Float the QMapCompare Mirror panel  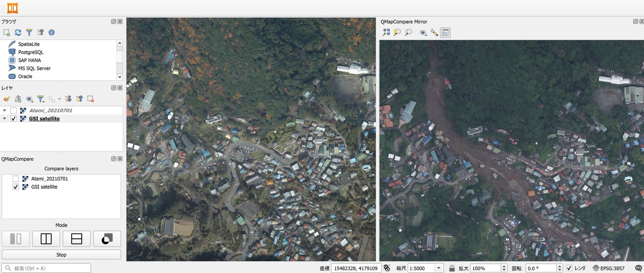pos(636,21)
